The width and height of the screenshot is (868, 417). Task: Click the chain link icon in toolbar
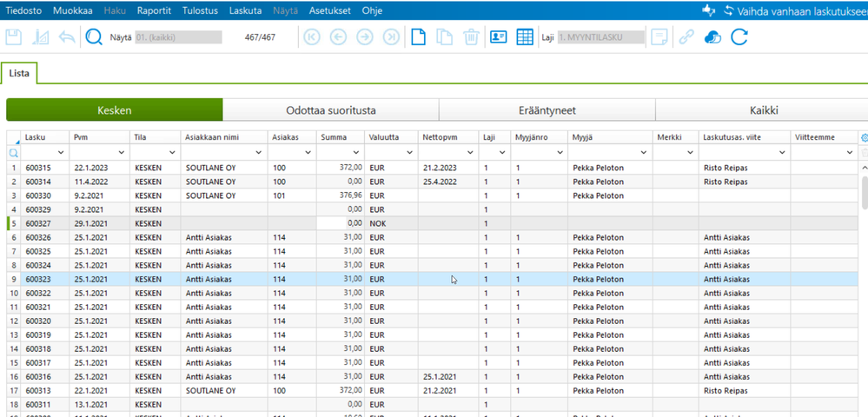pyautogui.click(x=686, y=37)
